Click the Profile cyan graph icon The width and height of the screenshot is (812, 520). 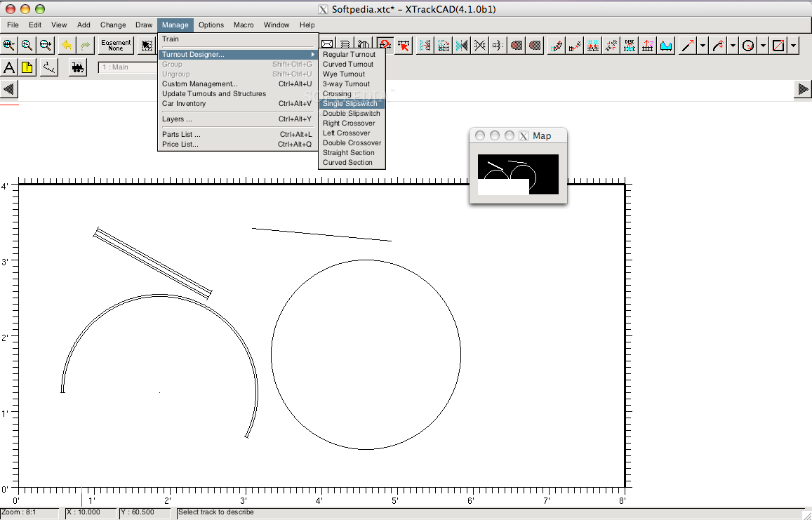click(666, 46)
